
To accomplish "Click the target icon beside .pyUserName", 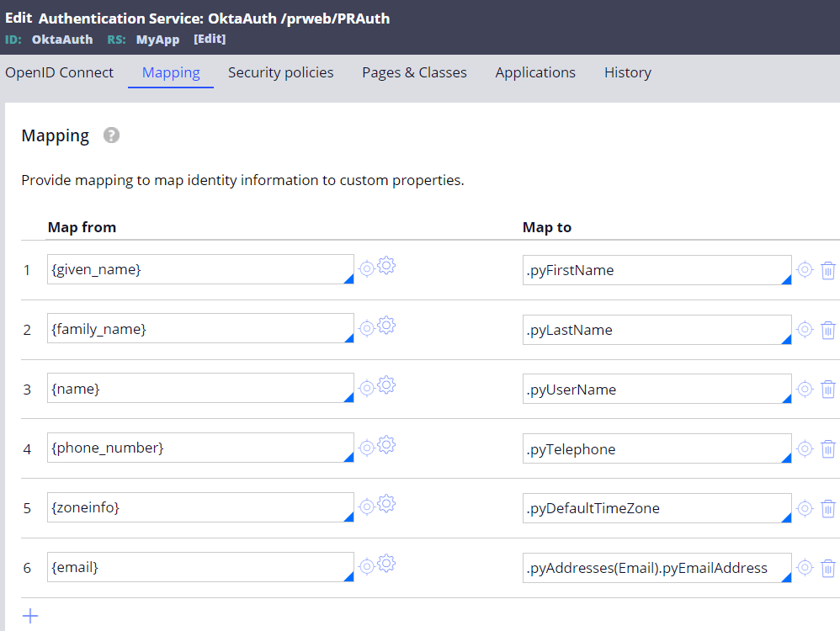I will click(x=805, y=390).
